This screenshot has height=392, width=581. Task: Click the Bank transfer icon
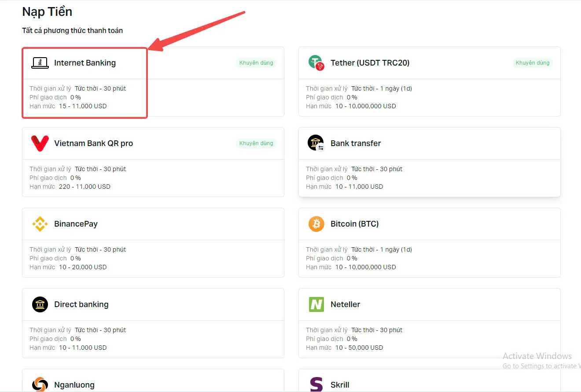point(316,143)
